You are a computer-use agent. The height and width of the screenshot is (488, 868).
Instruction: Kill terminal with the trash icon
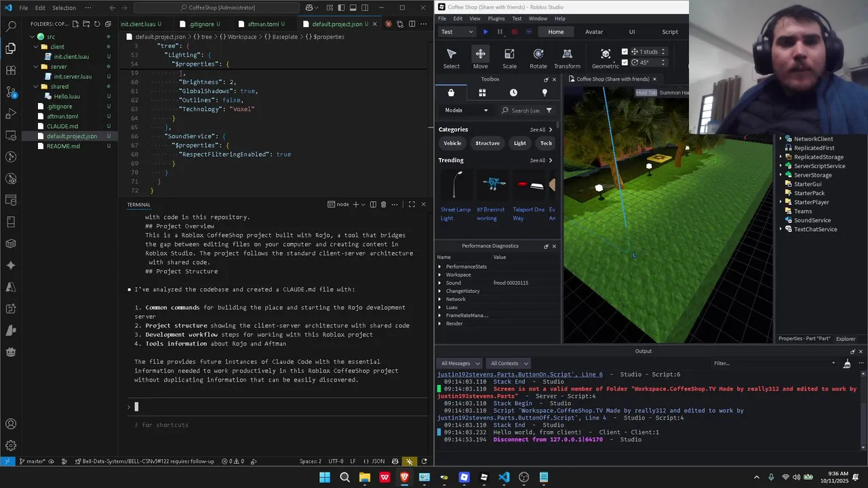coord(383,204)
